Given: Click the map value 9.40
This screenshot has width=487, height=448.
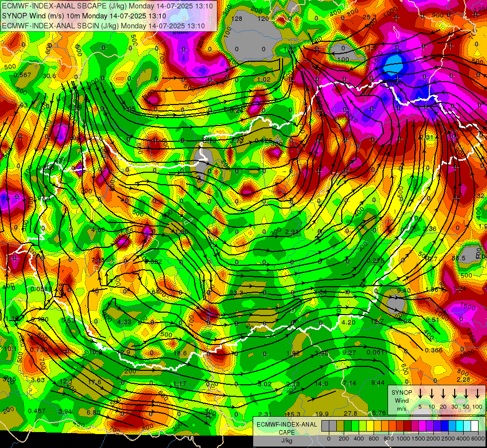Looking at the screenshot, I should (x=404, y=290).
